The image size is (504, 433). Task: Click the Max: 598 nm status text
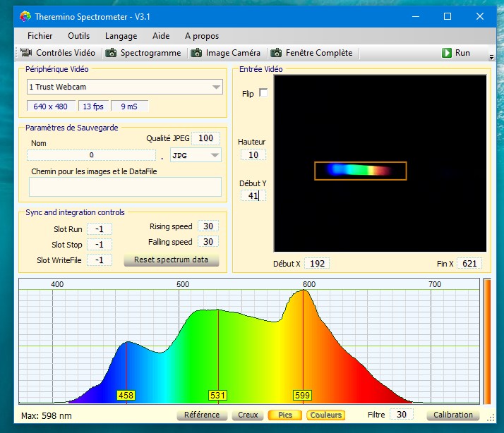point(47,415)
